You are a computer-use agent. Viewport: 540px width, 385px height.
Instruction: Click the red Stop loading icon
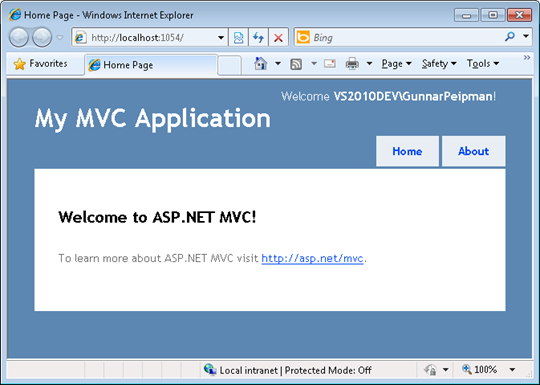pyautogui.click(x=278, y=38)
